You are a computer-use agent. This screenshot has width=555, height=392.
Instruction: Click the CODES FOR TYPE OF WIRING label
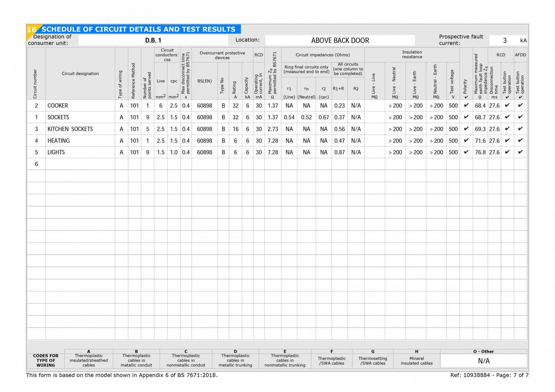coord(46,360)
